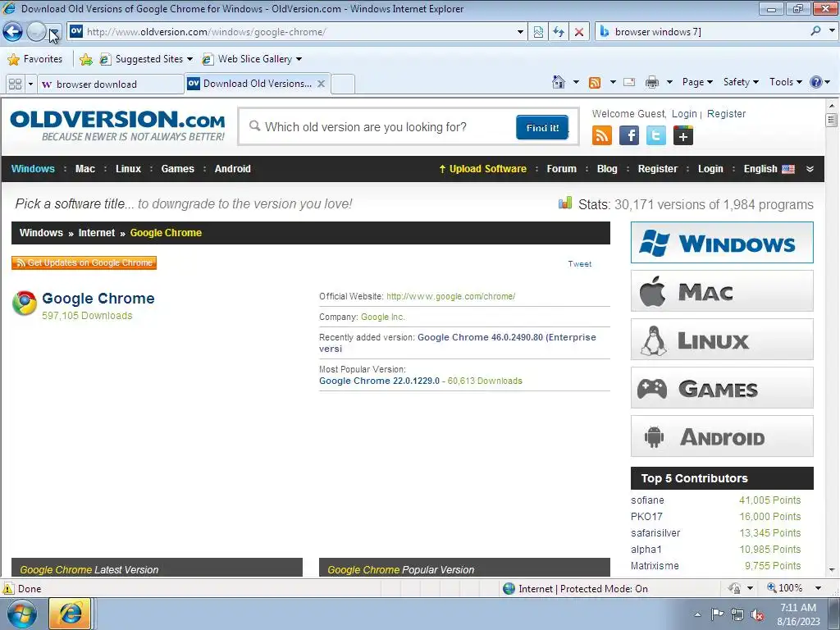Open the Forum nav link
Image resolution: width=840 pixels, height=630 pixels.
(561, 169)
